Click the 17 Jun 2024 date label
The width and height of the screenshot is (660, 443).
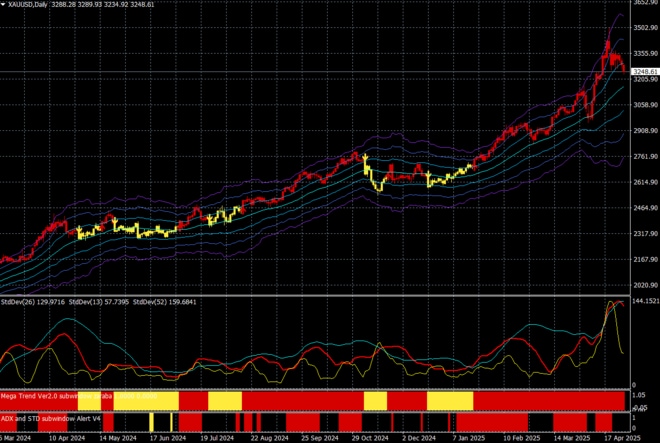coord(168,438)
